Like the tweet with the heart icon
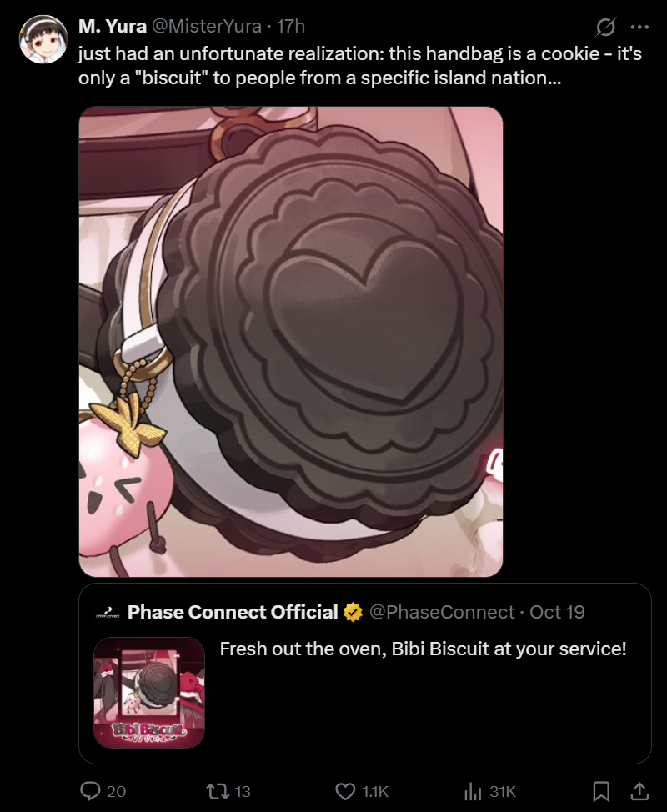The image size is (667, 812). pos(345,791)
